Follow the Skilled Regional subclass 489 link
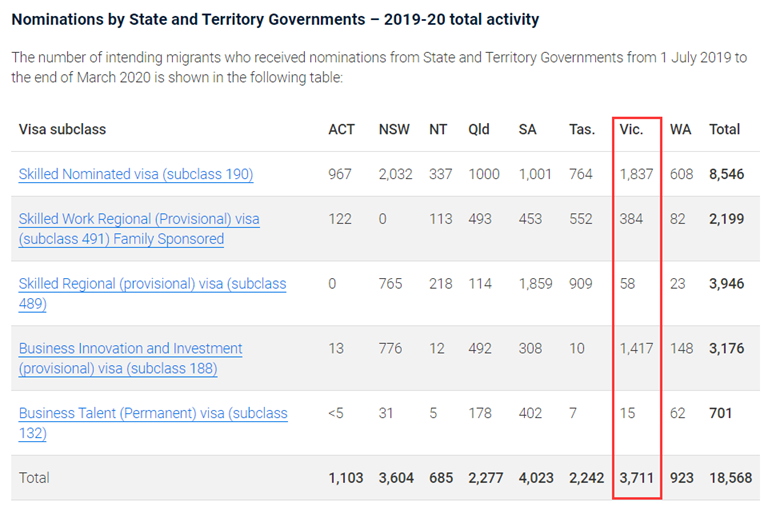Screen dimensions: 776x510 [152, 293]
